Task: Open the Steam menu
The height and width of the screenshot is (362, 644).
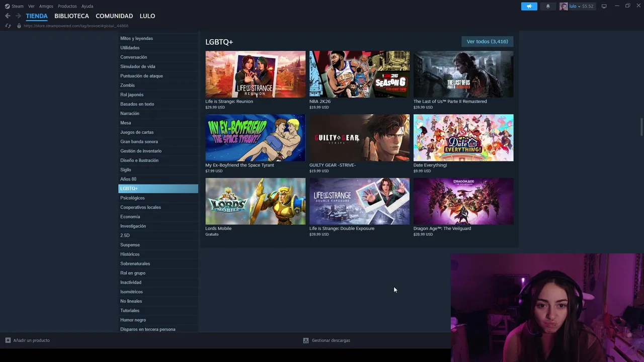Action: tap(18, 6)
